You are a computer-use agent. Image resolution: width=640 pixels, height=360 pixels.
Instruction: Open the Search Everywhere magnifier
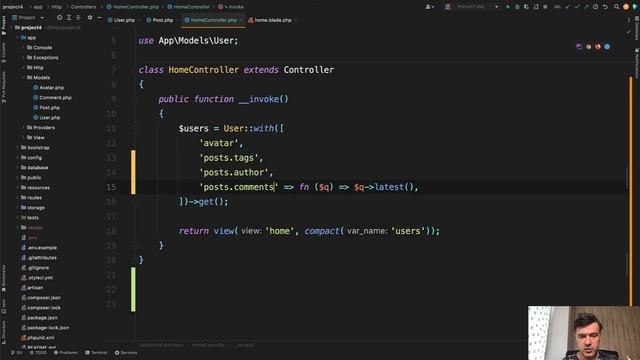point(616,7)
